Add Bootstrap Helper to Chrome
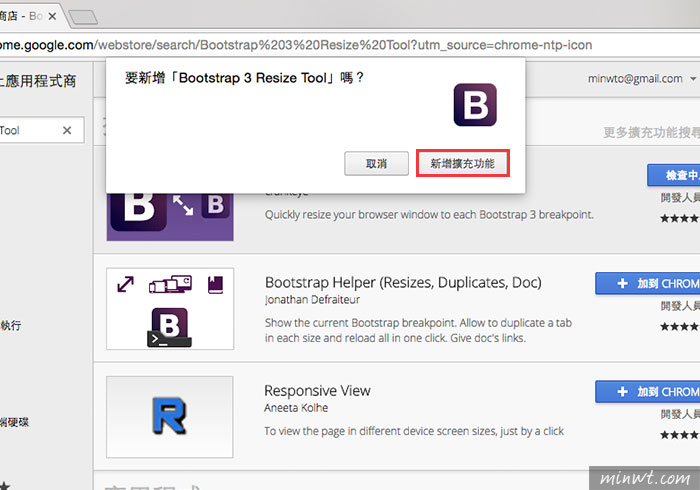Screen dimensions: 700x490 647,283
